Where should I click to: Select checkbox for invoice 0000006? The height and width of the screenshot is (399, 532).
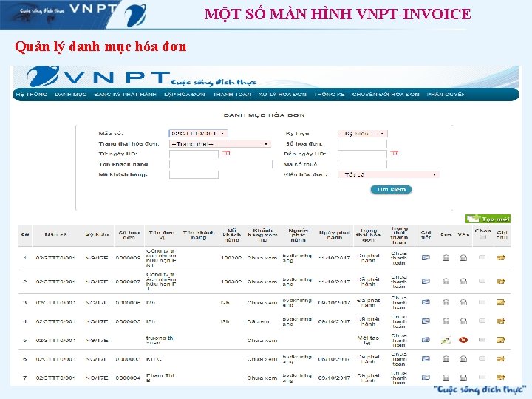click(x=482, y=302)
